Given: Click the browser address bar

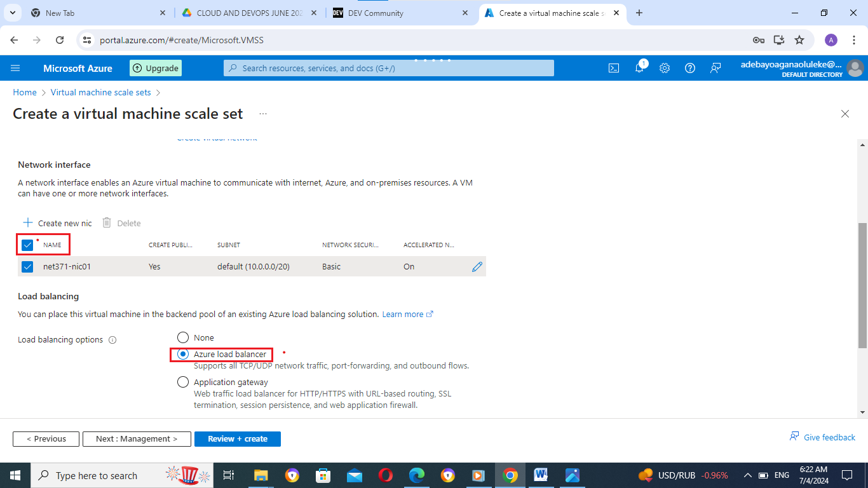Looking at the screenshot, I should click(419, 40).
